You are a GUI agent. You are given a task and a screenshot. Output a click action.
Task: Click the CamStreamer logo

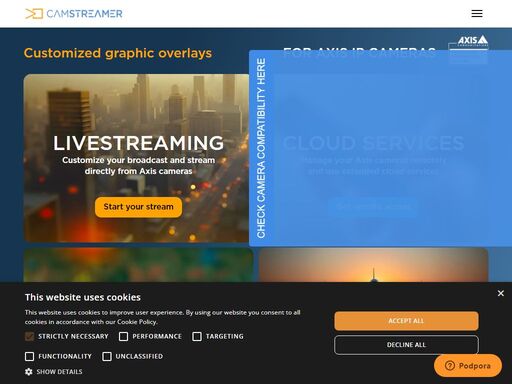(74, 14)
